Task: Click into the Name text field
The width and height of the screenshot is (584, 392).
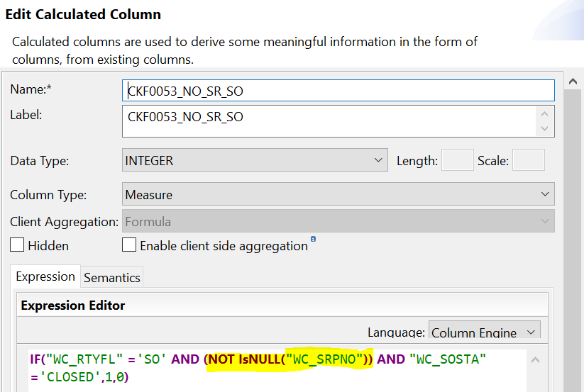Action: pos(338,91)
